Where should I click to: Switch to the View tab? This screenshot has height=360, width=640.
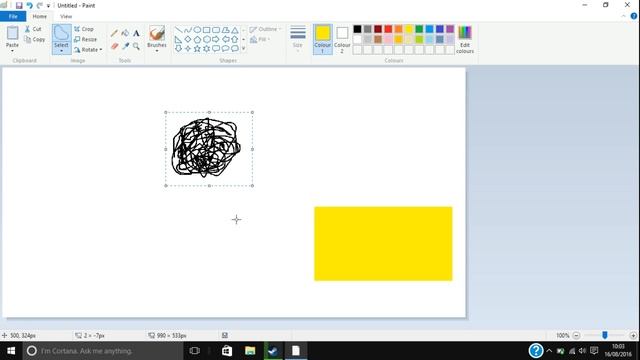(66, 16)
